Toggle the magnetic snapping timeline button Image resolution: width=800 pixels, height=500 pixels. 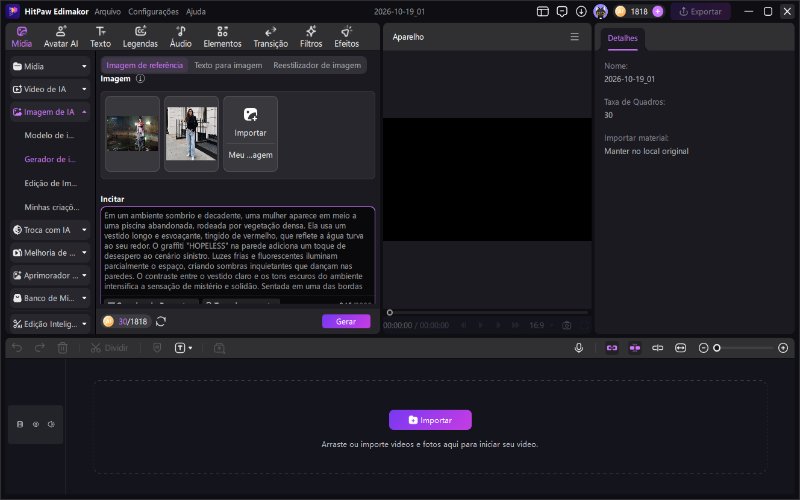click(612, 348)
